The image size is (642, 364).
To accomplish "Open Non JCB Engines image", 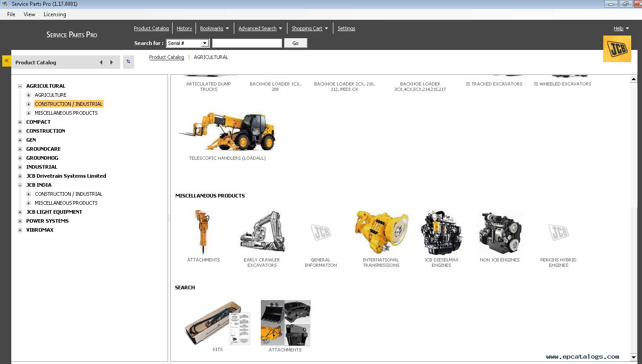I will click(500, 233).
